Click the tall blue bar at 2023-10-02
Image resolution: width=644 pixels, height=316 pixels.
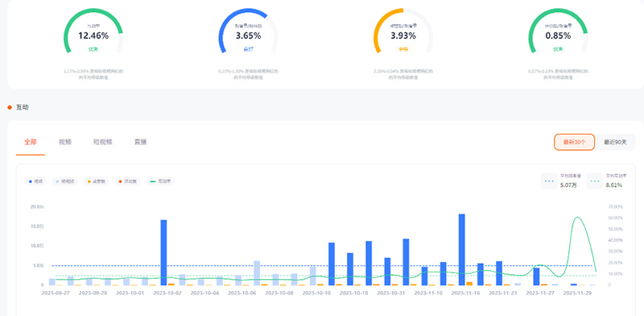tap(163, 252)
